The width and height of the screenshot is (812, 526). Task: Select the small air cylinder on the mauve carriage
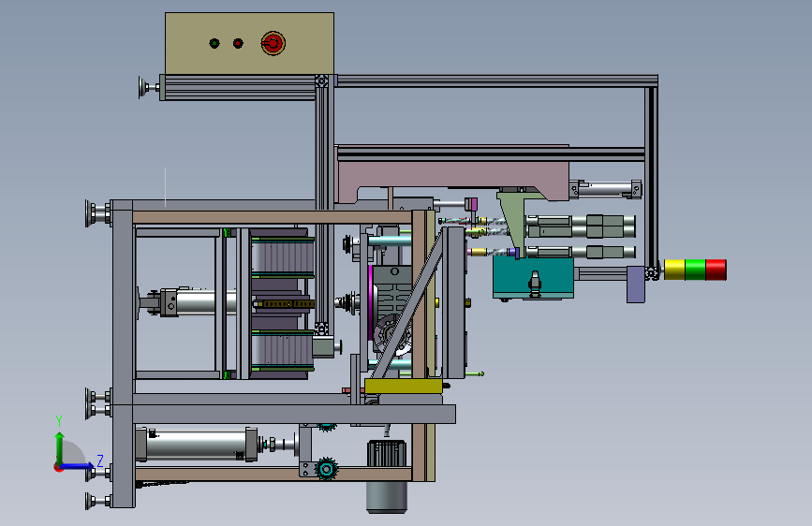(x=605, y=189)
